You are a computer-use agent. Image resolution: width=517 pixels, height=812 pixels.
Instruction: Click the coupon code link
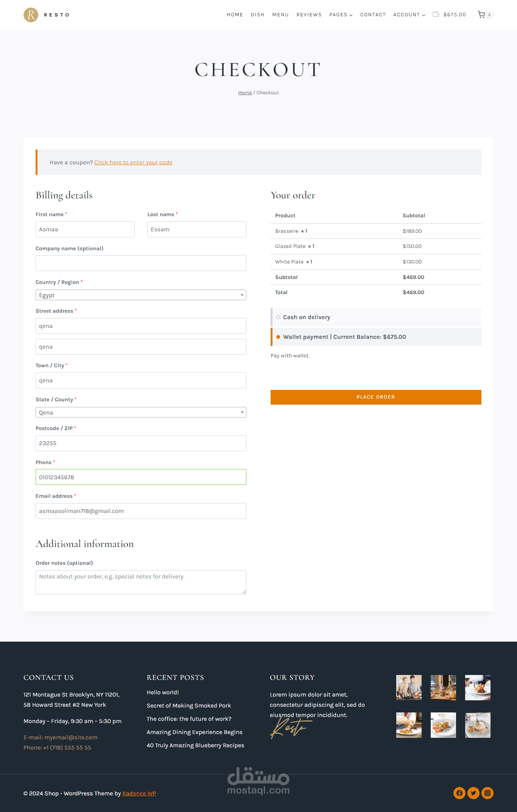coord(133,162)
